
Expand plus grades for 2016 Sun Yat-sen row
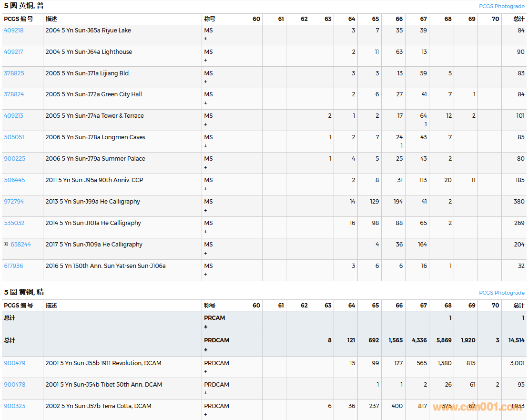tap(205, 274)
